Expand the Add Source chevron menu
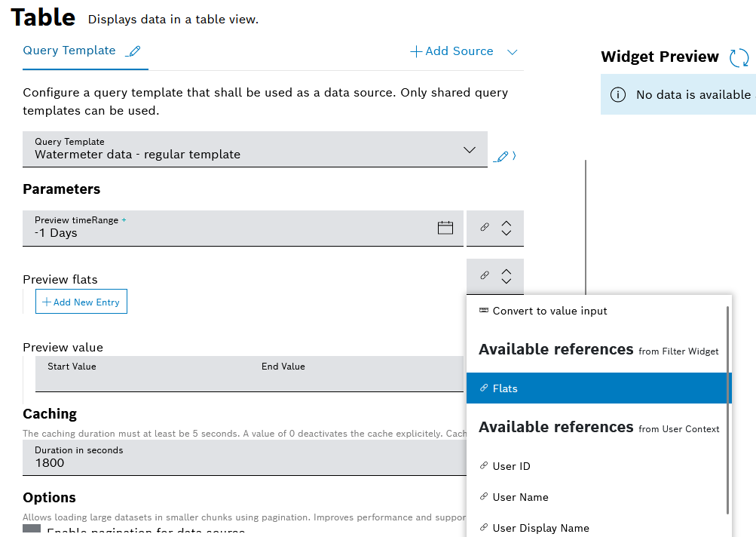Image resolution: width=756 pixels, height=537 pixels. click(513, 52)
